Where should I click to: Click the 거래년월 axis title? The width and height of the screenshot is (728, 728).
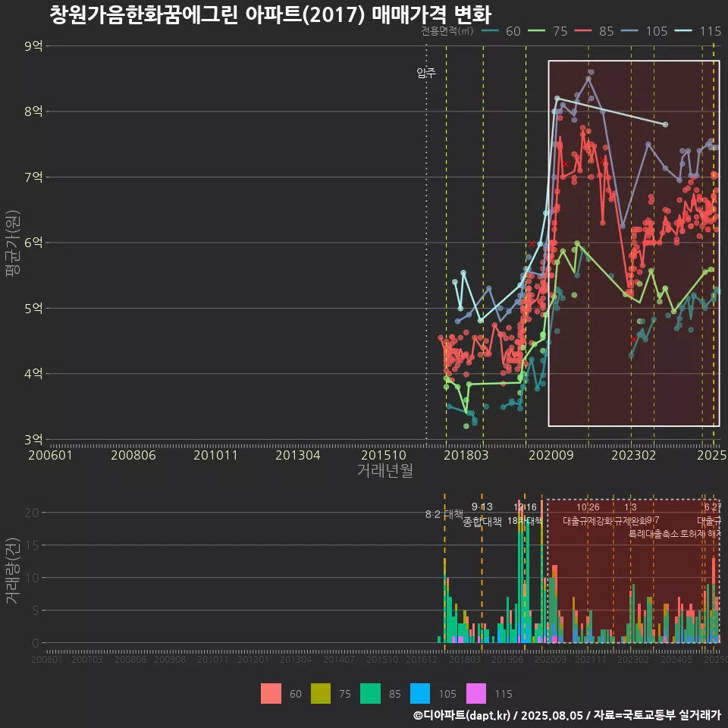[385, 470]
